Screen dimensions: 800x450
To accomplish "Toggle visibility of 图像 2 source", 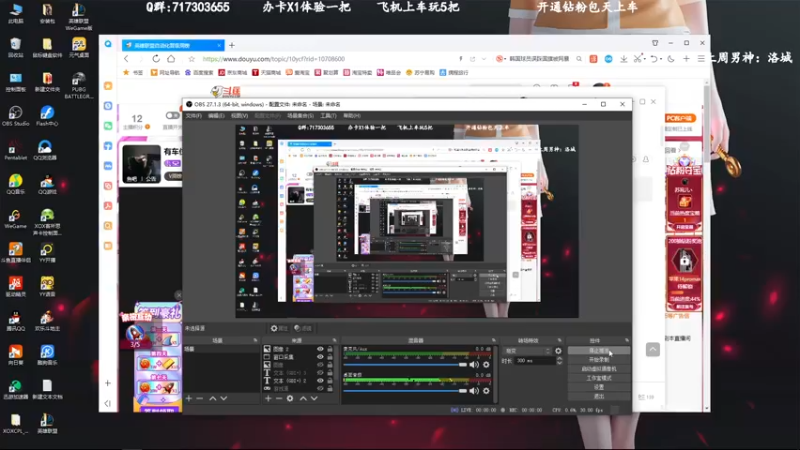I will click(x=320, y=349).
